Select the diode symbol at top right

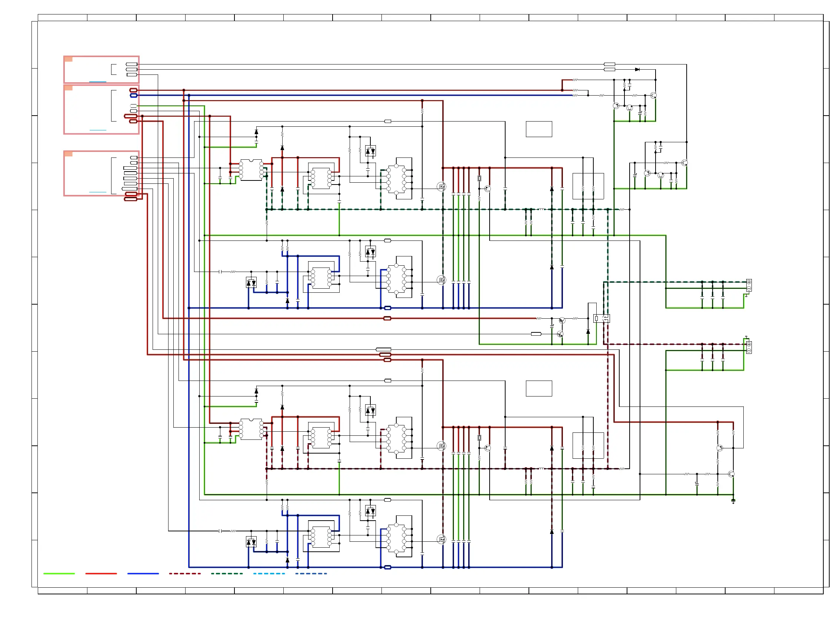[x=637, y=70]
